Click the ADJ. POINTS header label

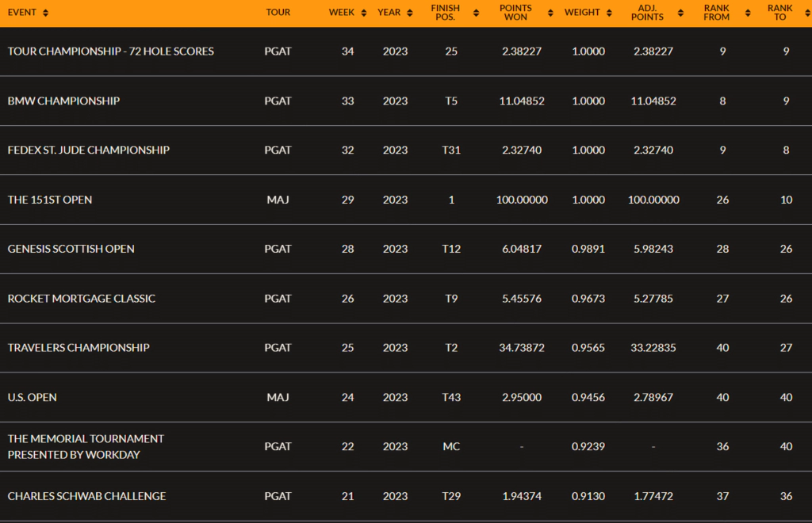tap(647, 13)
